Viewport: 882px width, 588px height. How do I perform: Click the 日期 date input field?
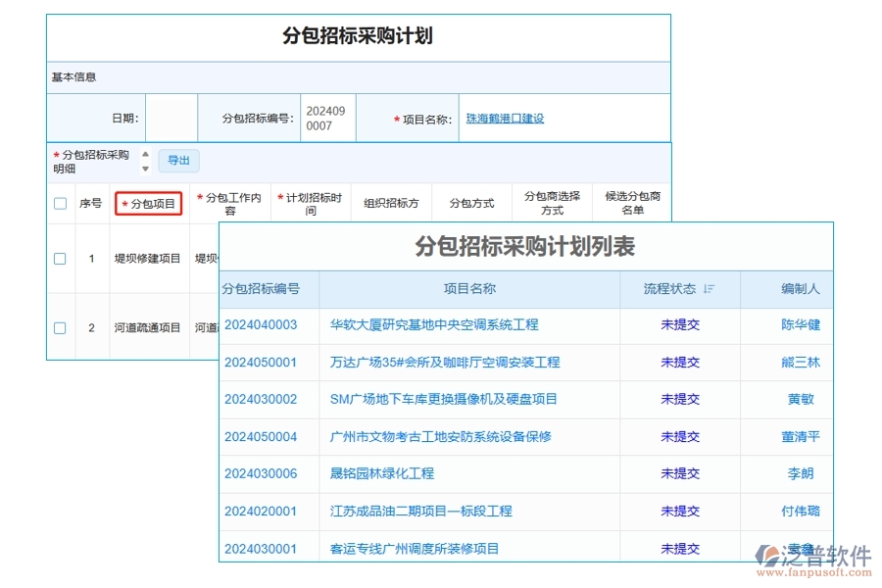(171, 116)
